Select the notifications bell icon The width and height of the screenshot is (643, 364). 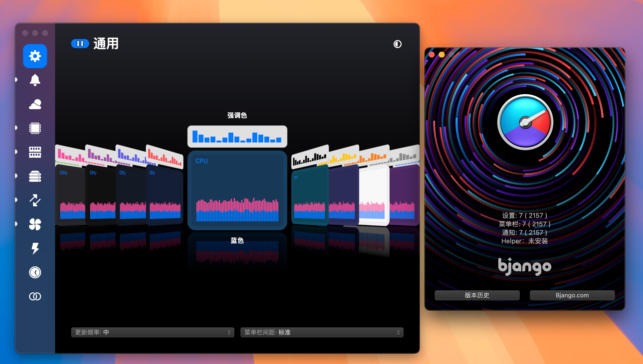(35, 80)
